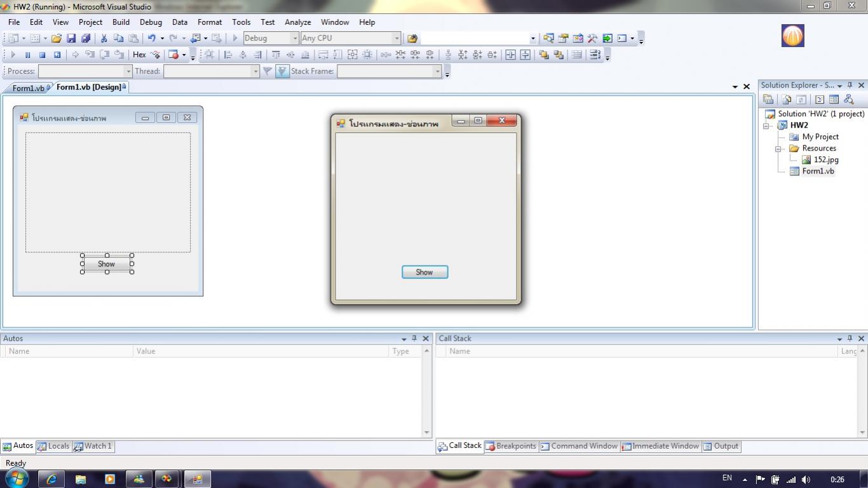Toggle auto-hide pin on Autos panel
Image resolution: width=868 pixels, height=488 pixels.
414,339
